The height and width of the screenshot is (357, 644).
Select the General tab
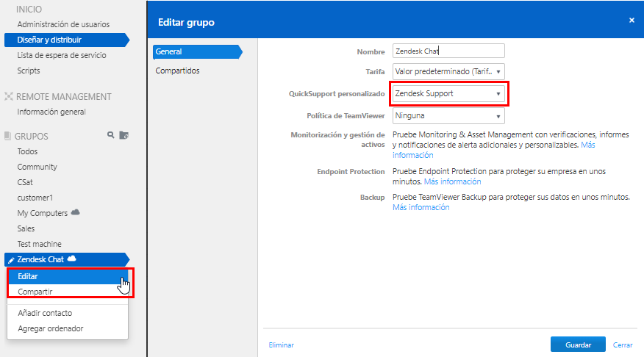coord(198,51)
